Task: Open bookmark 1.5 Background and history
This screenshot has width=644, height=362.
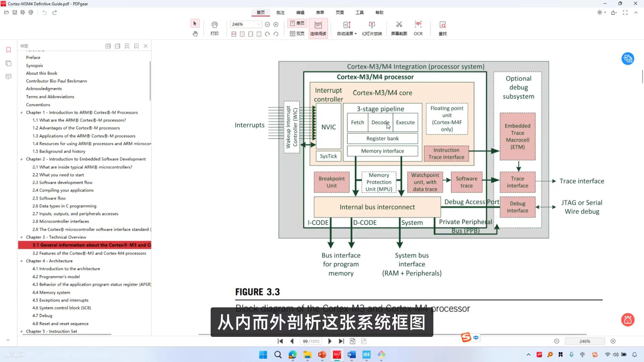Action: click(59, 152)
